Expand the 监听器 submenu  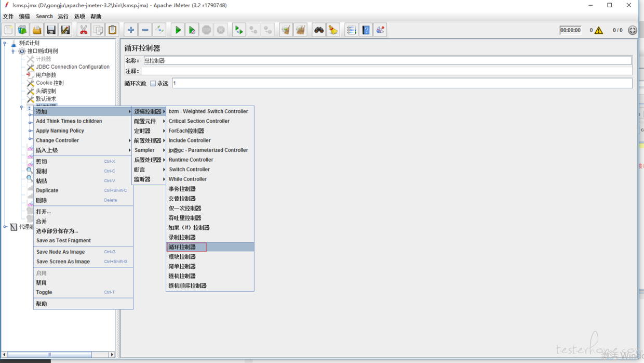coord(149,179)
